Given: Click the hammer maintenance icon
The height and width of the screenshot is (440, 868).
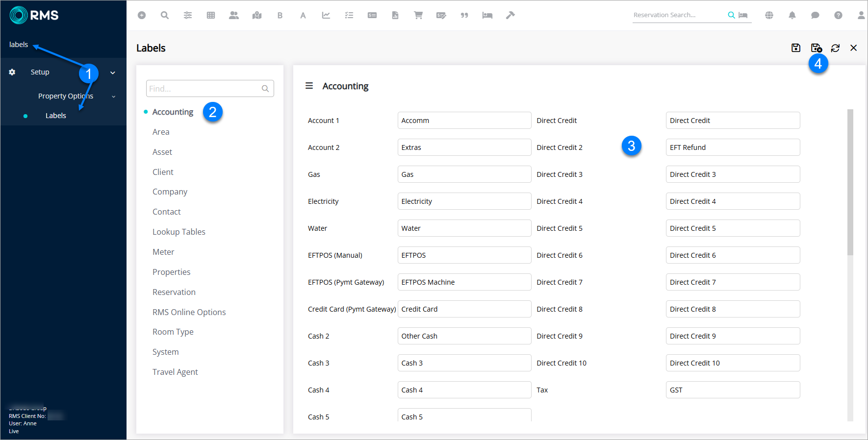Looking at the screenshot, I should tap(511, 15).
